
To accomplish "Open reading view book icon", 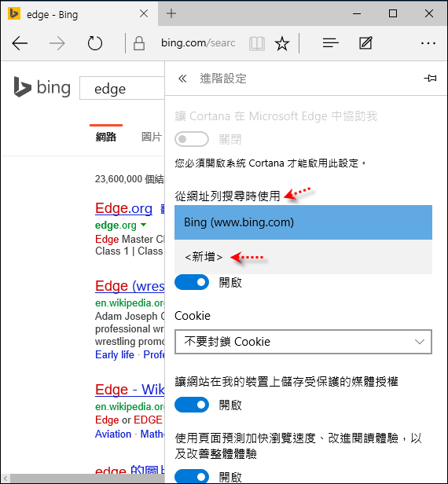I will [x=256, y=43].
